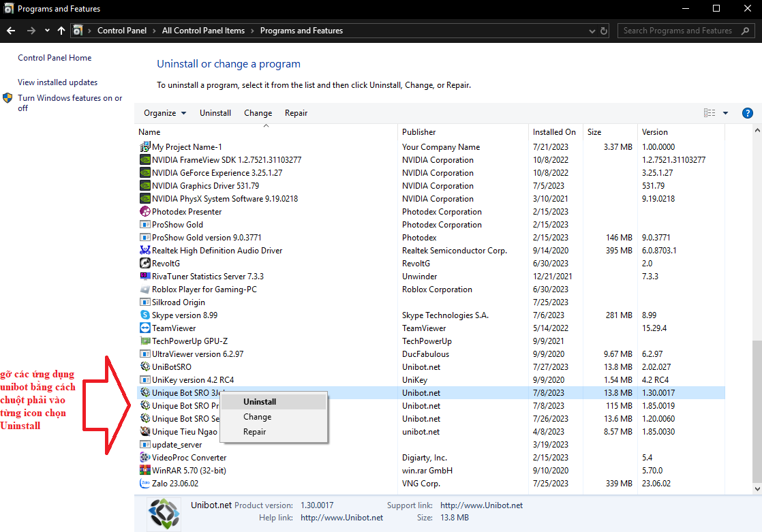
Task: Click the Photodex Presenter icon
Action: [144, 211]
